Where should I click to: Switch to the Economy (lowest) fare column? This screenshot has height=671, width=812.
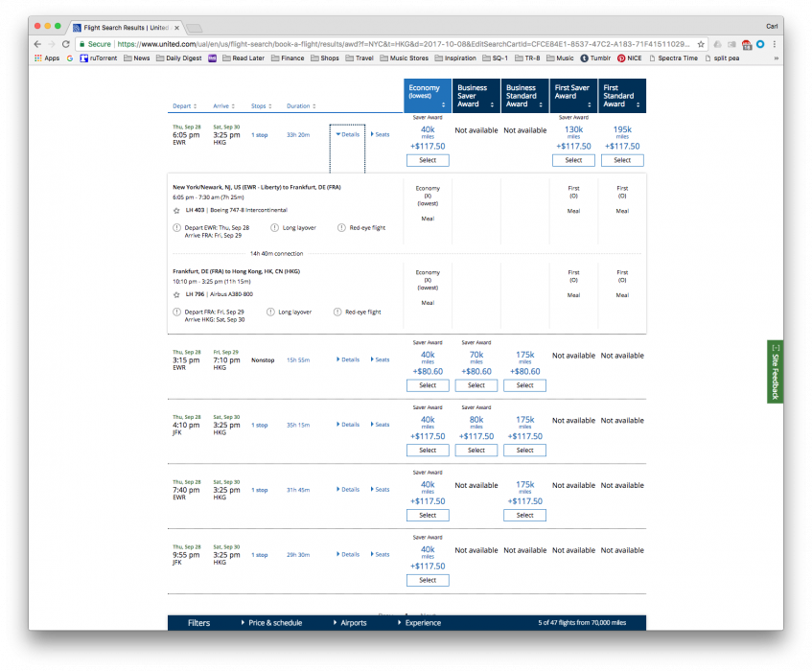(x=428, y=95)
